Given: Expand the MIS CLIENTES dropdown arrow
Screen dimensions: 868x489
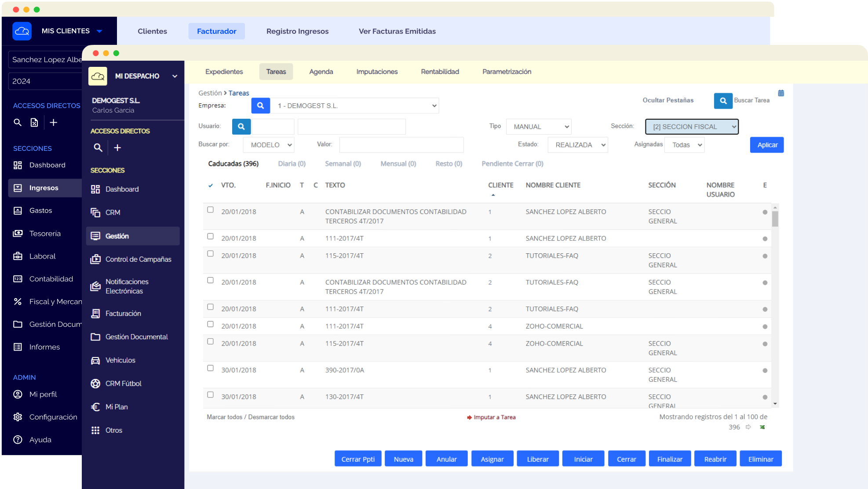Looking at the screenshot, I should 99,31.
